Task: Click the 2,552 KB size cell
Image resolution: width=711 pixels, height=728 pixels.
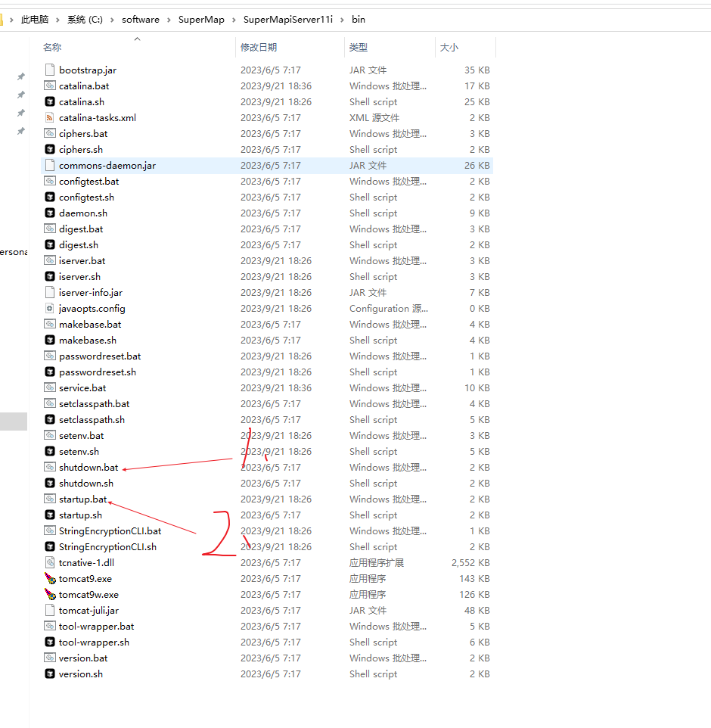Action: (x=470, y=563)
